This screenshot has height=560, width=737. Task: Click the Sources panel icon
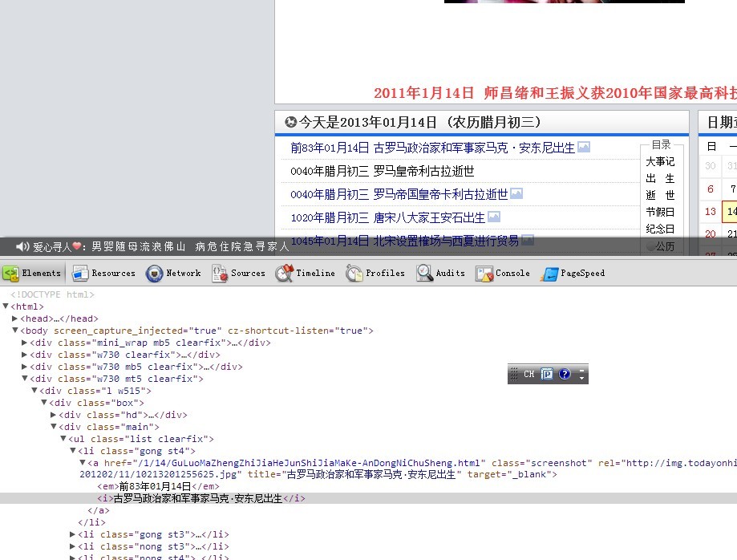point(220,274)
